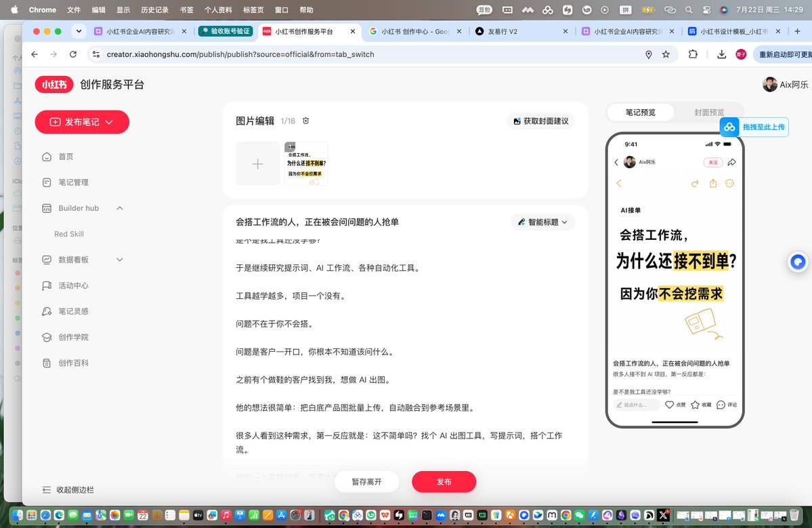Screen dimensions: 812x528
Task: Click the 收藏 star icon in preview
Action: [x=695, y=405]
